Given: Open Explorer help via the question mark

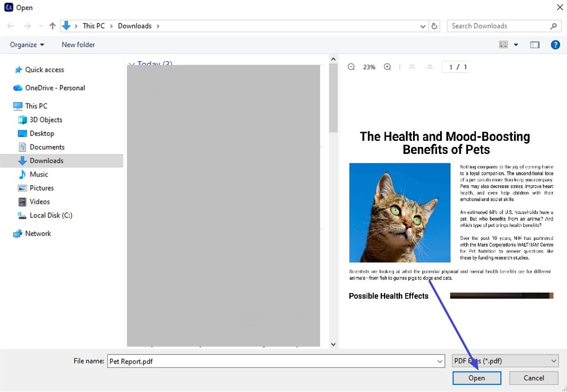Looking at the screenshot, I should click(x=555, y=44).
